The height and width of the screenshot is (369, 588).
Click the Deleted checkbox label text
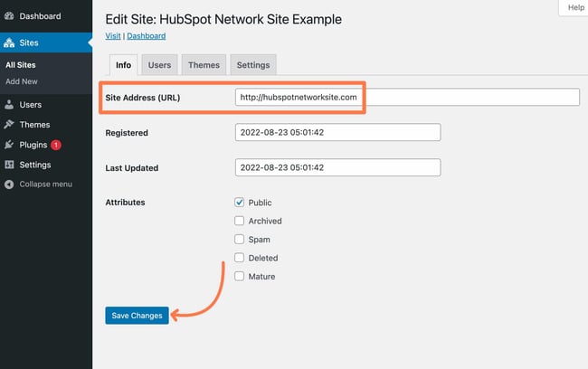[263, 258]
